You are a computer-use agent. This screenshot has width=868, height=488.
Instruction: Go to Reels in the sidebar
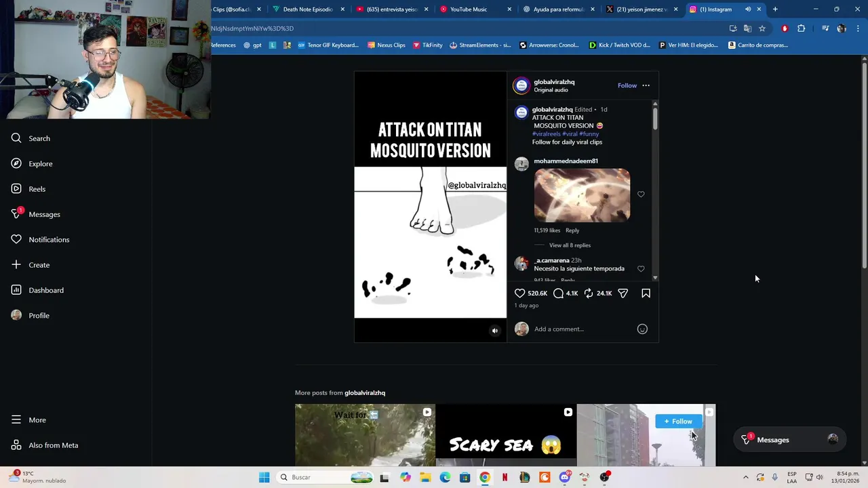pos(28,189)
